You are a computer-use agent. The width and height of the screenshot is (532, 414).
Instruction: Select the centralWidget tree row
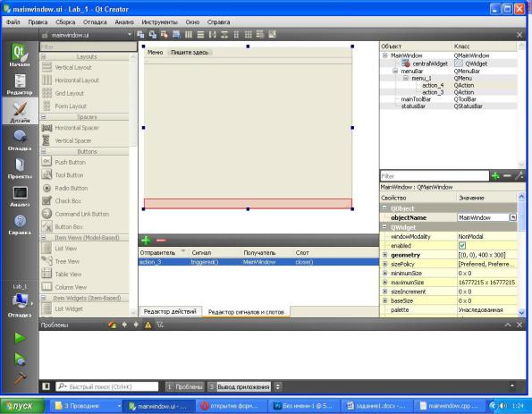tap(449, 63)
